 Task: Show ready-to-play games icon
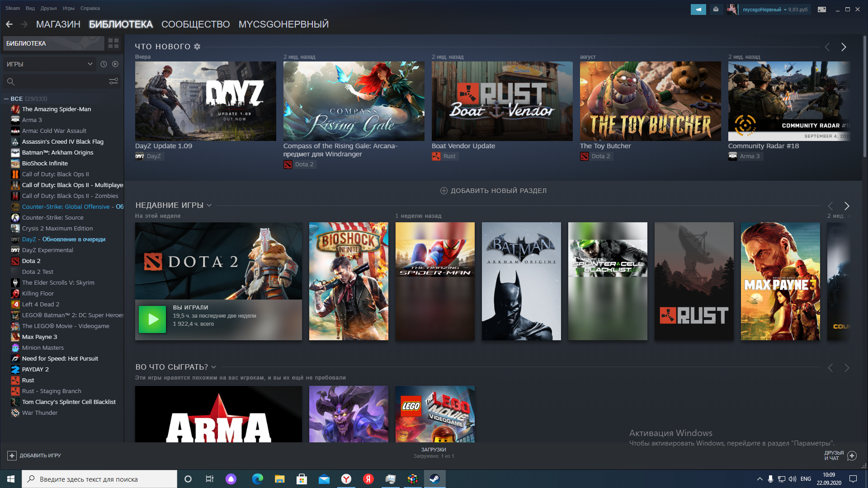(x=115, y=64)
